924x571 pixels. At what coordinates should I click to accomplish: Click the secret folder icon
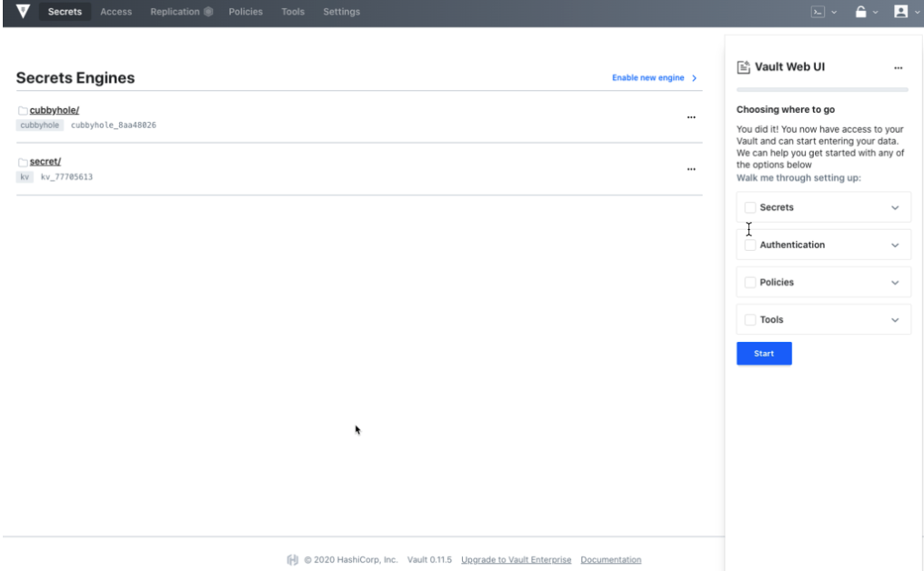click(23, 162)
